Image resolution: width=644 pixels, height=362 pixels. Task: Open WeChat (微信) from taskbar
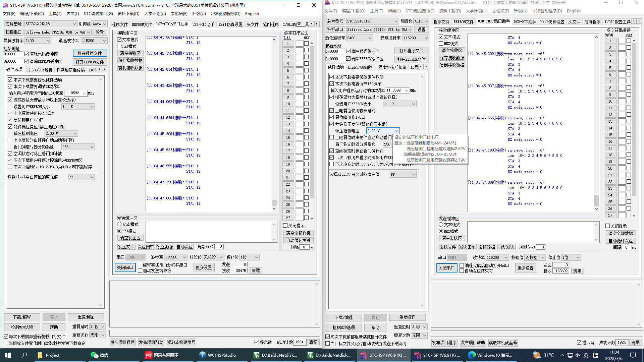99,355
